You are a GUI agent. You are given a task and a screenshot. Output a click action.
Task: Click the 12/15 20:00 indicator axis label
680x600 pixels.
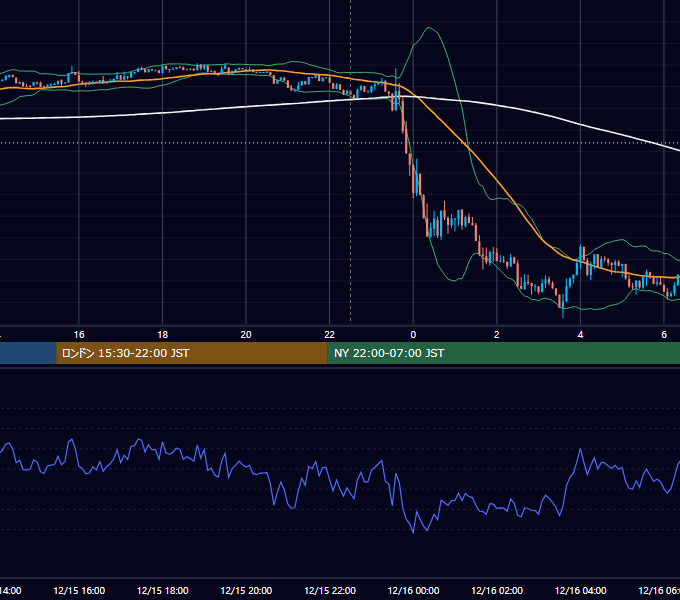pos(246,591)
